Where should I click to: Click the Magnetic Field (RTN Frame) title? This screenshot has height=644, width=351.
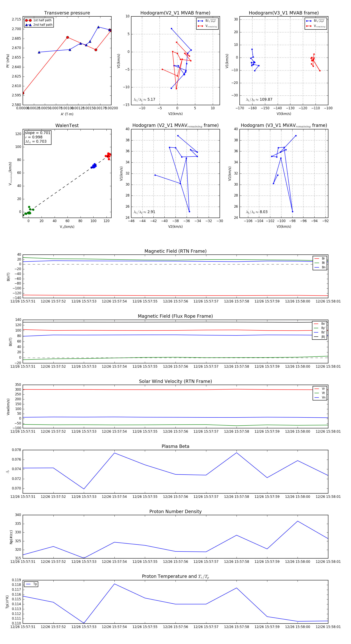175,251
